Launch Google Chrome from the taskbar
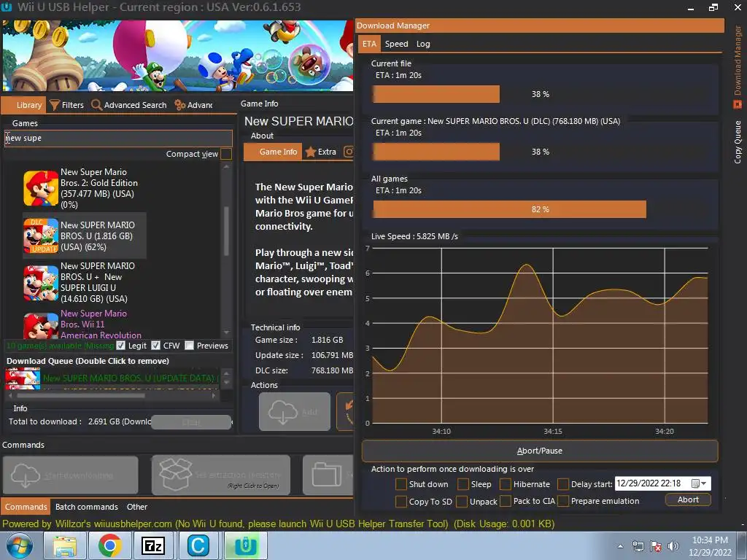The width and height of the screenshot is (747, 560). pyautogui.click(x=110, y=545)
